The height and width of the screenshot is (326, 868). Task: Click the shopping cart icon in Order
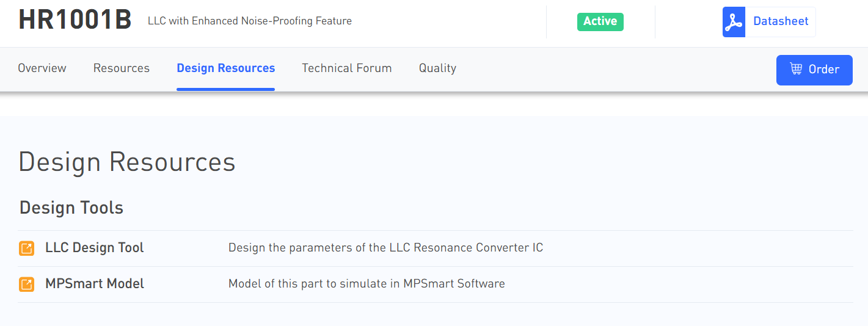pyautogui.click(x=796, y=69)
